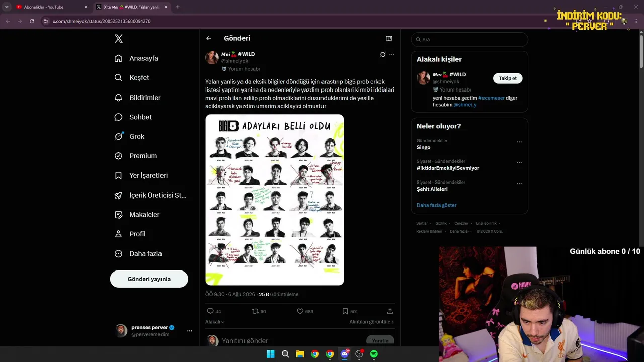
Task: Open account menu dots beside prenses perver
Action: 190,331
